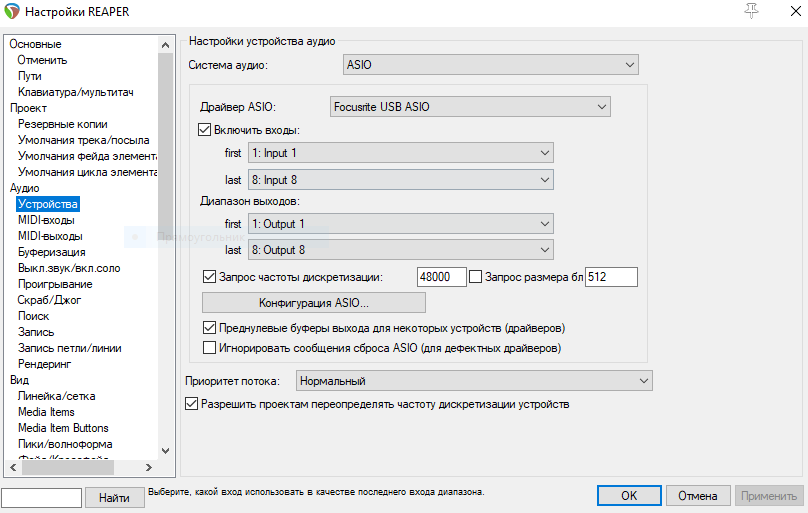Toggle the Включить входы checkbox
This screenshot has height=513, width=808.
[x=207, y=130]
